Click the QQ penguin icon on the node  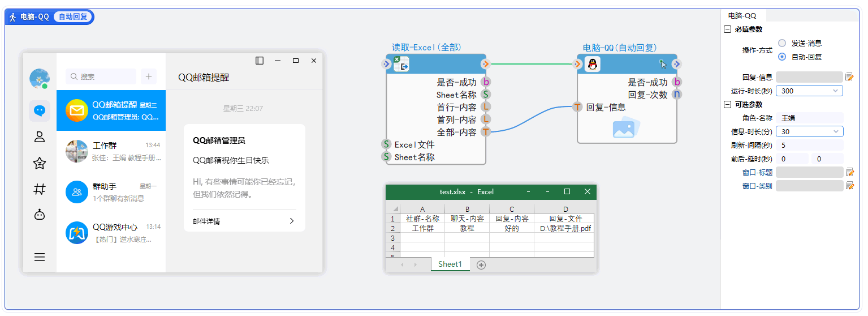(x=592, y=64)
